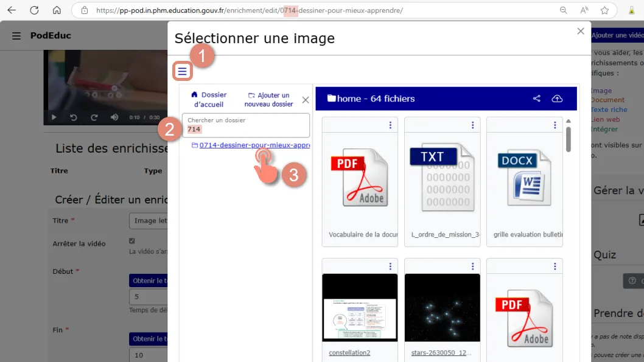
Task: Select the constellation2 thumbnail
Action: [360, 307]
